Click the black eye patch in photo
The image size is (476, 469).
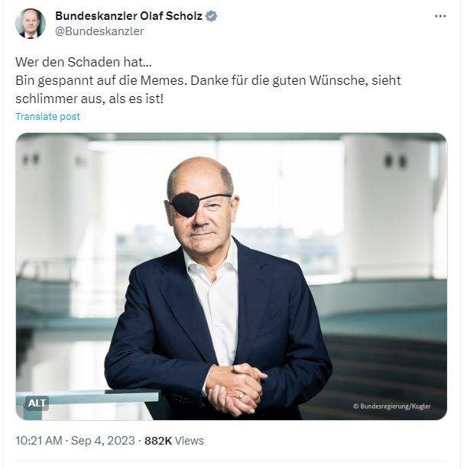(x=185, y=205)
